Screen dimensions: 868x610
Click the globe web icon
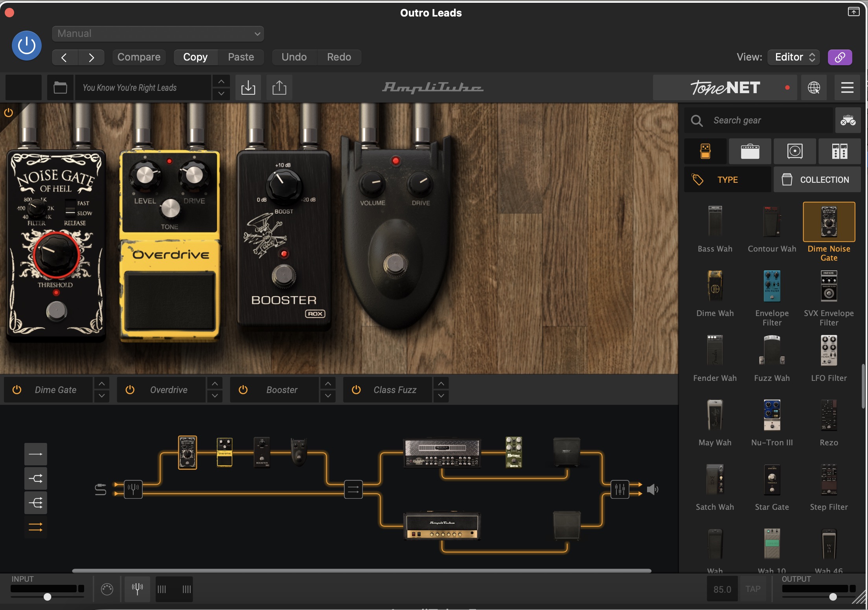[x=814, y=87]
